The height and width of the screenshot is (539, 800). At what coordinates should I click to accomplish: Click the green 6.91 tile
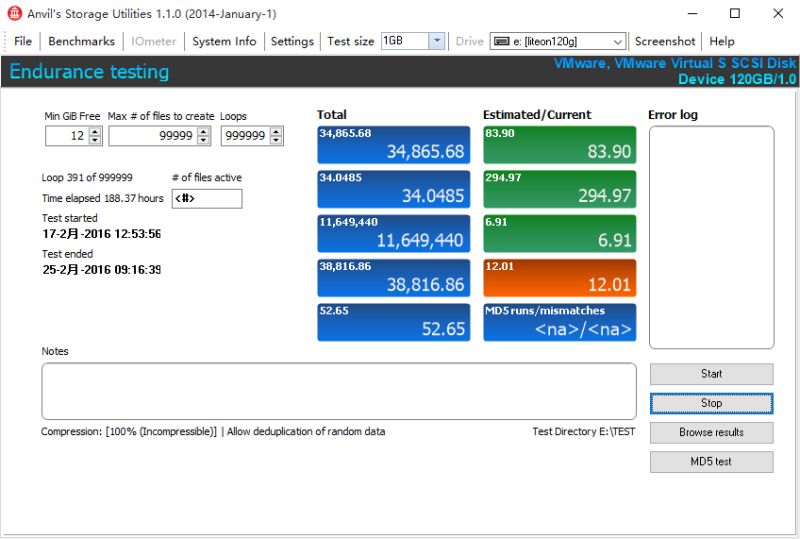pos(560,234)
